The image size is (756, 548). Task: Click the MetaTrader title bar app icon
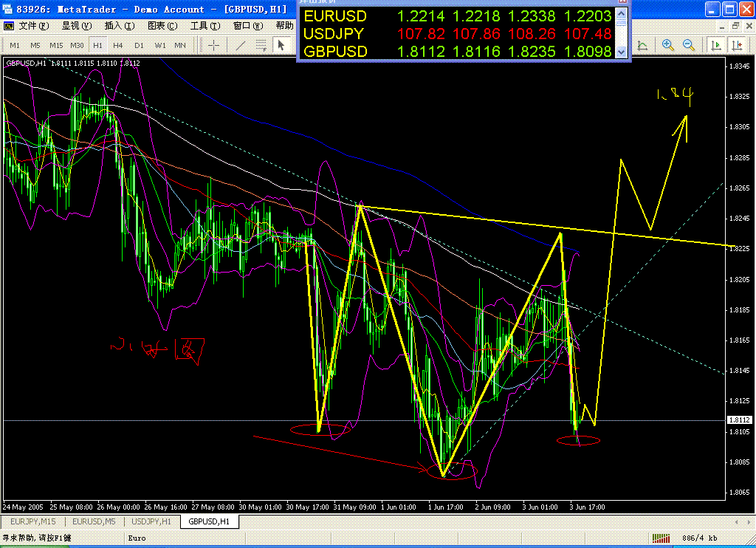coord(7,9)
